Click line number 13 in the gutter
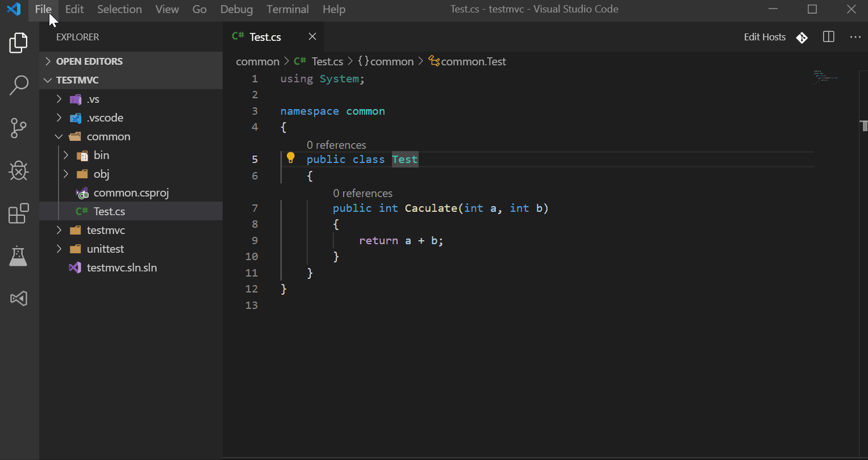This screenshot has width=868, height=460. (x=252, y=305)
